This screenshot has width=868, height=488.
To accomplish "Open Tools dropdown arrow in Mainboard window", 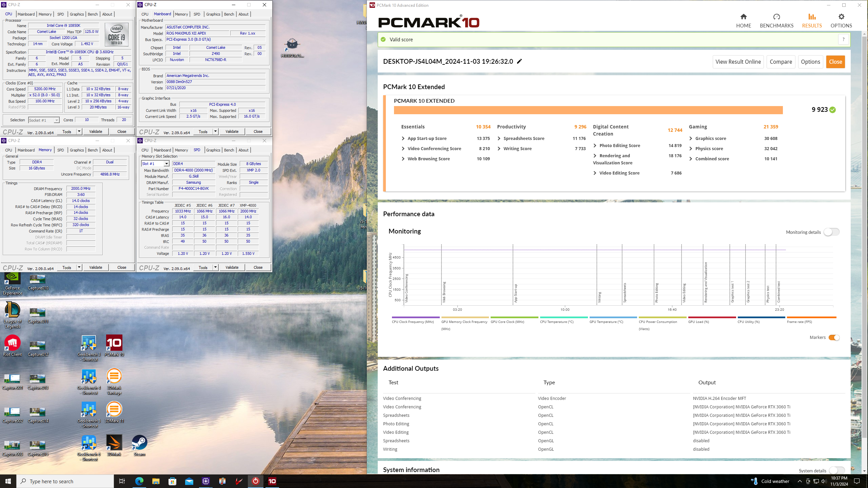I will click(x=215, y=131).
